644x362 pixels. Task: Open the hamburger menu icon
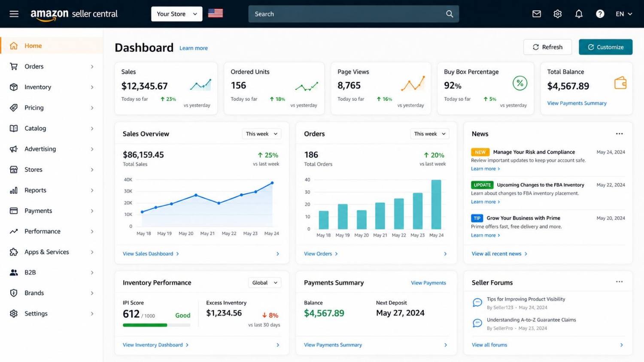click(14, 14)
